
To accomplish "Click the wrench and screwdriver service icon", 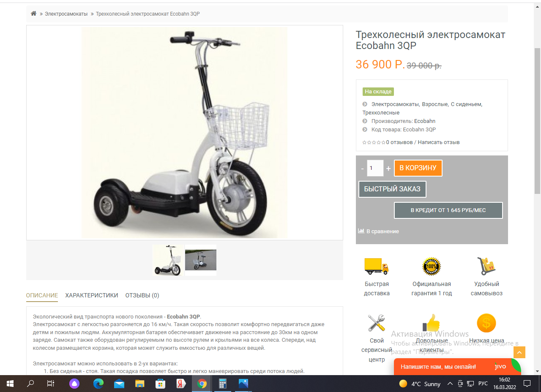I will pyautogui.click(x=376, y=323).
